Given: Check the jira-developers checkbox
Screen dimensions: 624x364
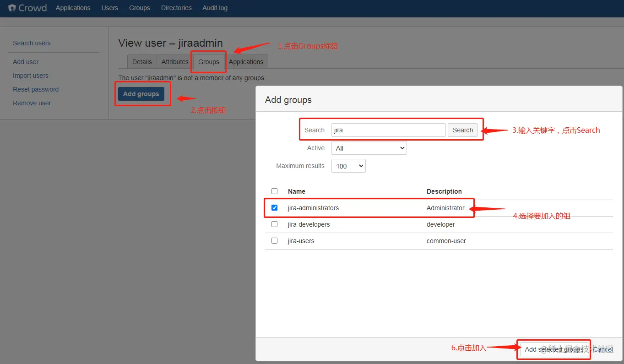Looking at the screenshot, I should point(275,224).
